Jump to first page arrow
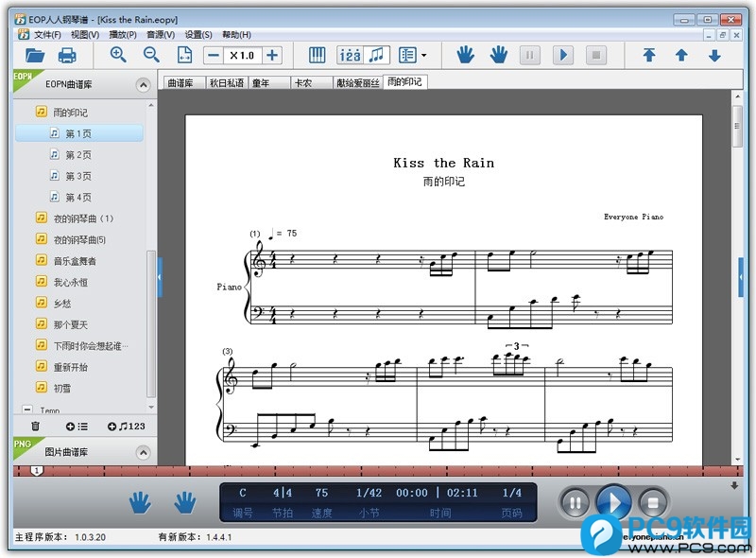The image size is (756, 558). pos(649,55)
